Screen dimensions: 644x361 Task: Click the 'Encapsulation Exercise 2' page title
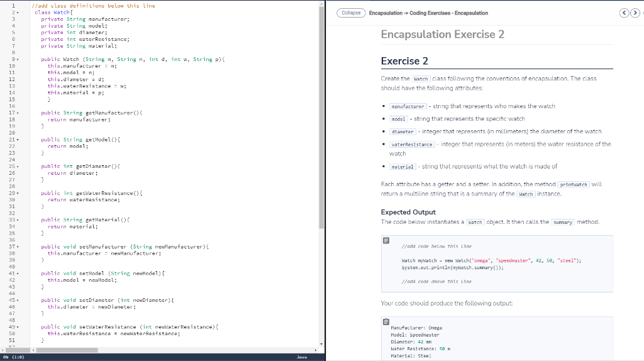(442, 34)
